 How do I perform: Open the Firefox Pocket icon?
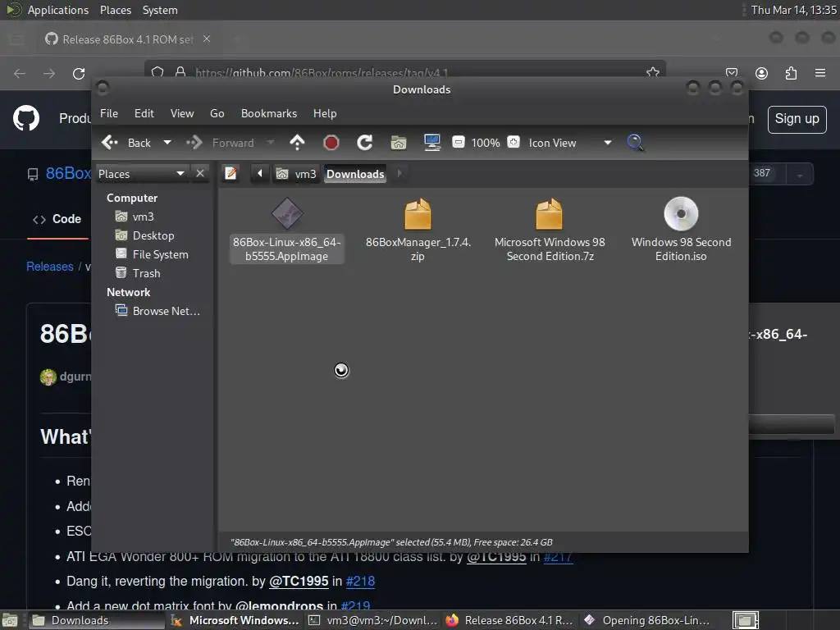(732, 73)
